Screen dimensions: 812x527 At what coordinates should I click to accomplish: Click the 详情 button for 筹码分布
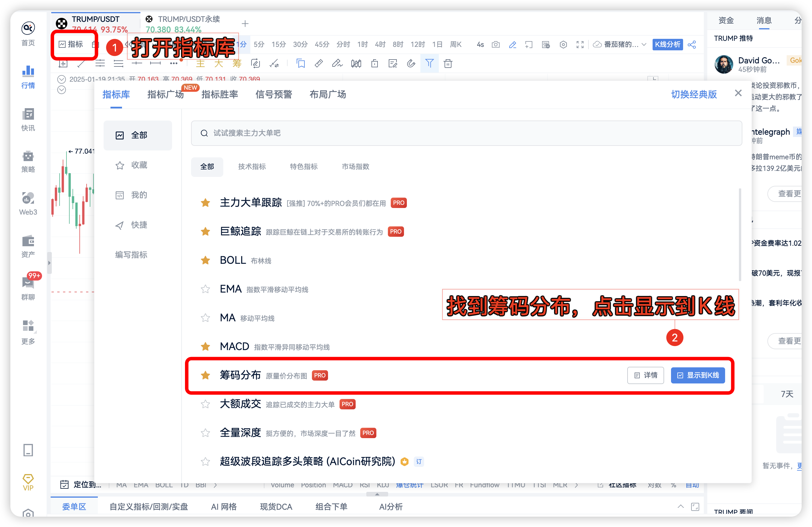pos(645,375)
